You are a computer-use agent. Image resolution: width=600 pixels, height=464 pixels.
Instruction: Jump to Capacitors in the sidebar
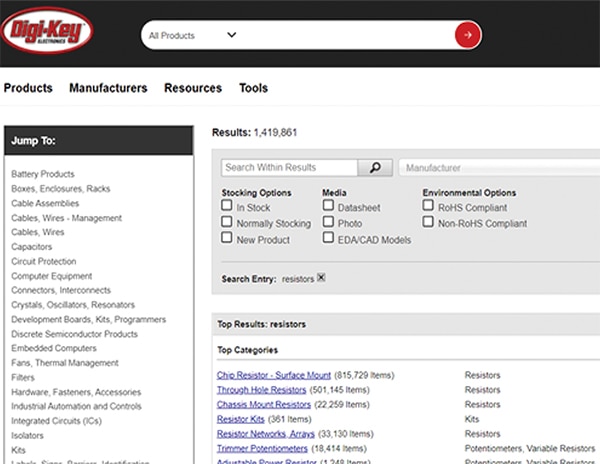pos(32,247)
